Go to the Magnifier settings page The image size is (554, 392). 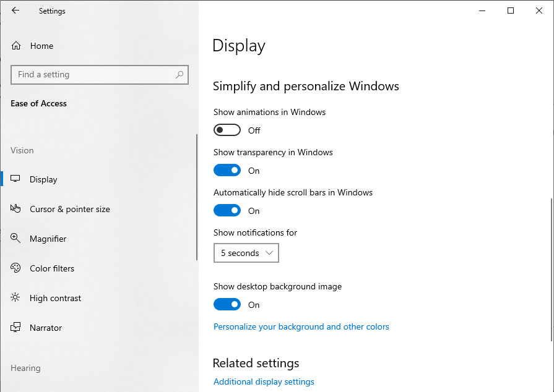[48, 239]
